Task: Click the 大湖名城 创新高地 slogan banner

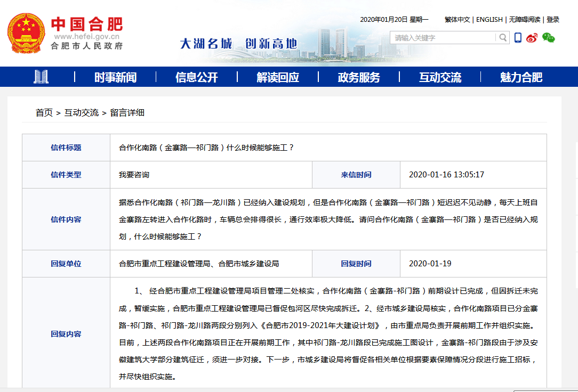Action: point(238,44)
